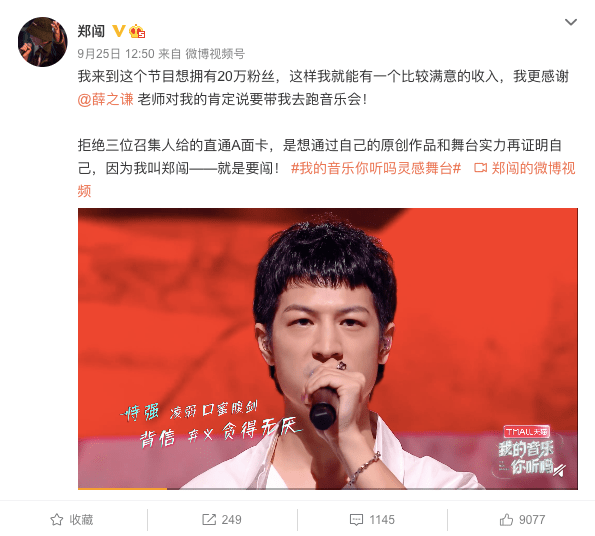
Task: Open the 微博视频号 source link
Action: [x=215, y=54]
